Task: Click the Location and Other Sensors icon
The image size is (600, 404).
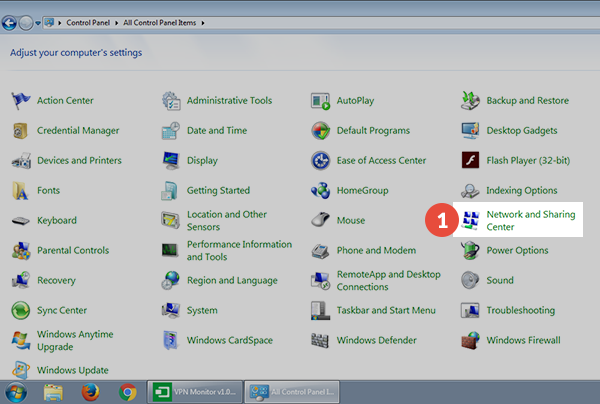Action: click(170, 220)
